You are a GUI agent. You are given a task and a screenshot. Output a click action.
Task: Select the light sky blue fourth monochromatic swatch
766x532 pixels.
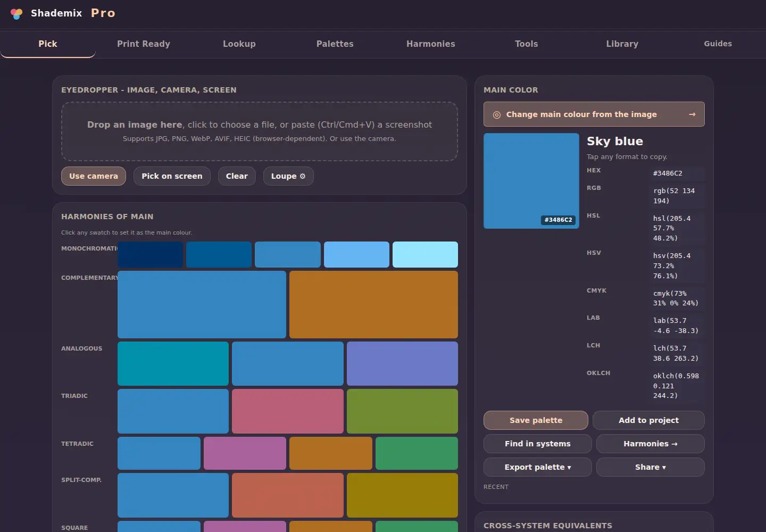click(356, 254)
